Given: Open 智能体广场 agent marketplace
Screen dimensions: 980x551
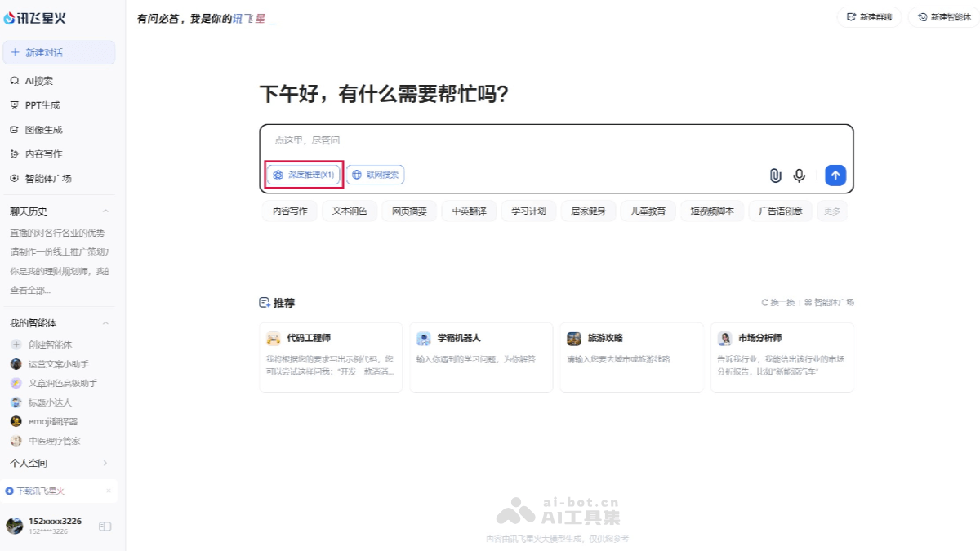Looking at the screenshot, I should click(38, 178).
